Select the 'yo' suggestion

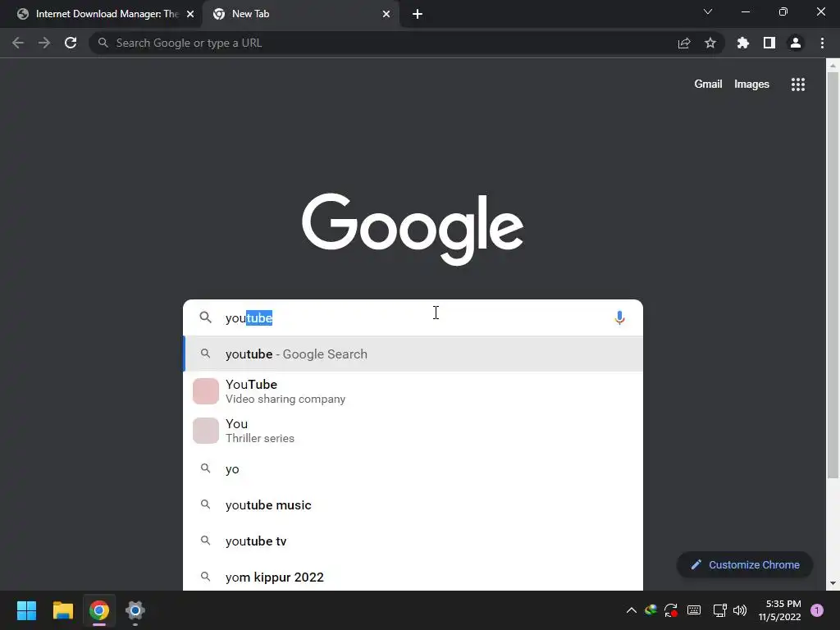tap(413, 468)
